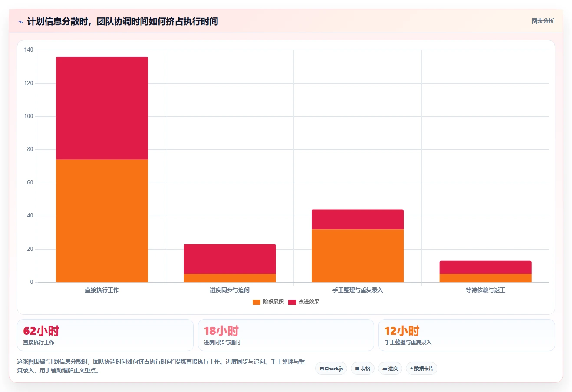Select the orange segment of 等待依赖与返工 bar

click(x=485, y=278)
